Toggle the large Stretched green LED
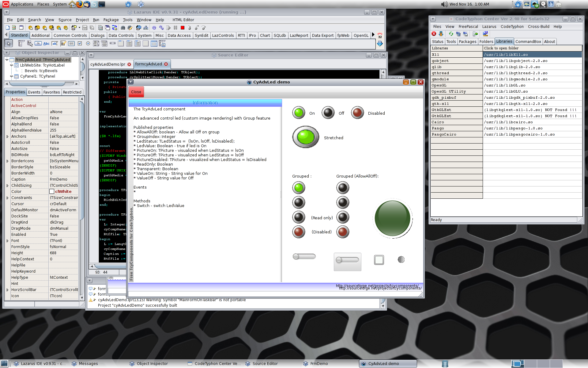 coord(306,137)
